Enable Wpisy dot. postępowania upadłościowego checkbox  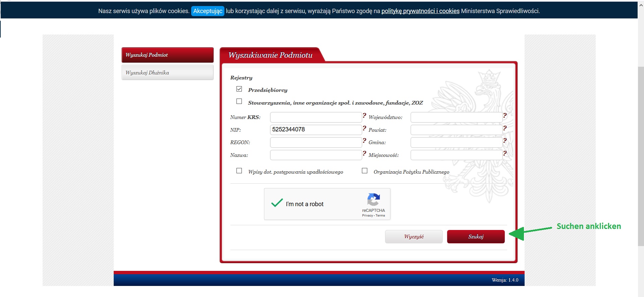pyautogui.click(x=239, y=171)
